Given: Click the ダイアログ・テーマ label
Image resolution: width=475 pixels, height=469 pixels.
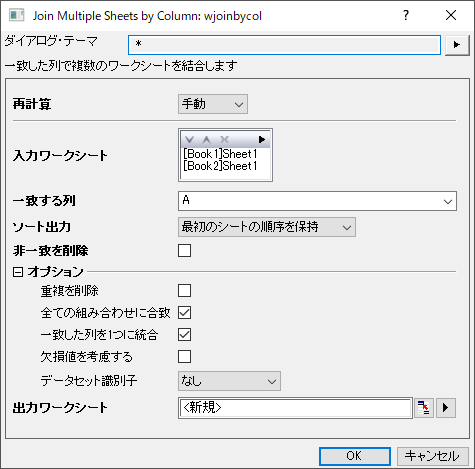Looking at the screenshot, I should tap(51, 41).
